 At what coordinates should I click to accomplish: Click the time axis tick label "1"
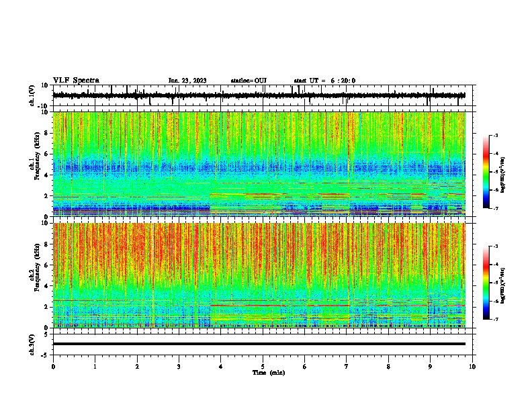pyautogui.click(x=95, y=366)
